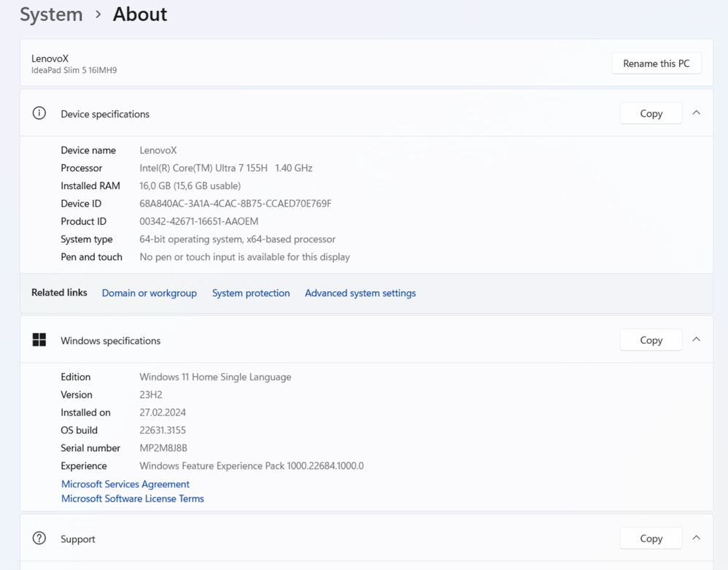This screenshot has height=570, width=728.
Task: Open Advanced system settings link
Action: pos(360,293)
